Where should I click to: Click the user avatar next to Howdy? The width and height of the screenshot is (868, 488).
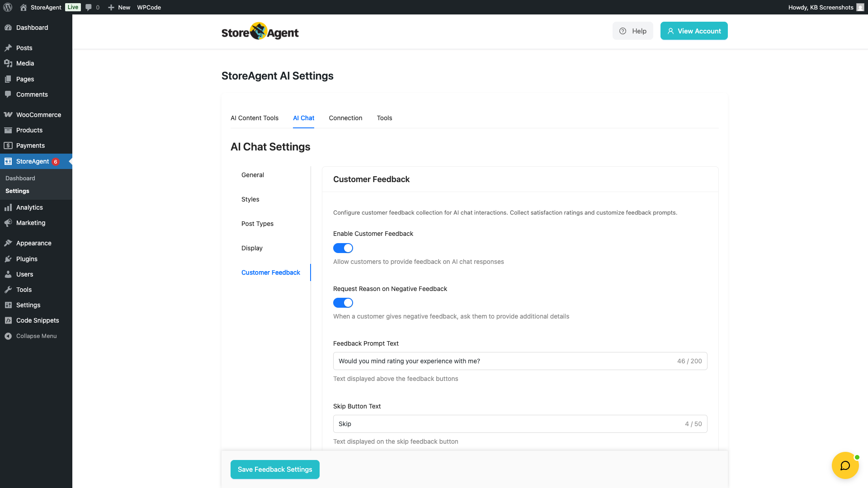point(860,7)
